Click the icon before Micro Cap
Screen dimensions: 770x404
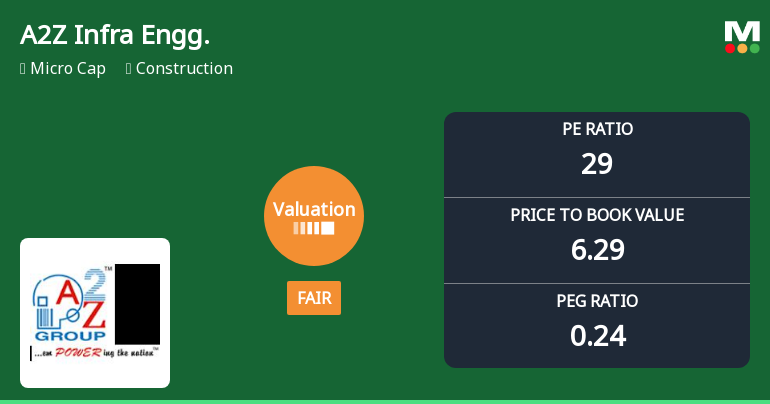(x=23, y=69)
